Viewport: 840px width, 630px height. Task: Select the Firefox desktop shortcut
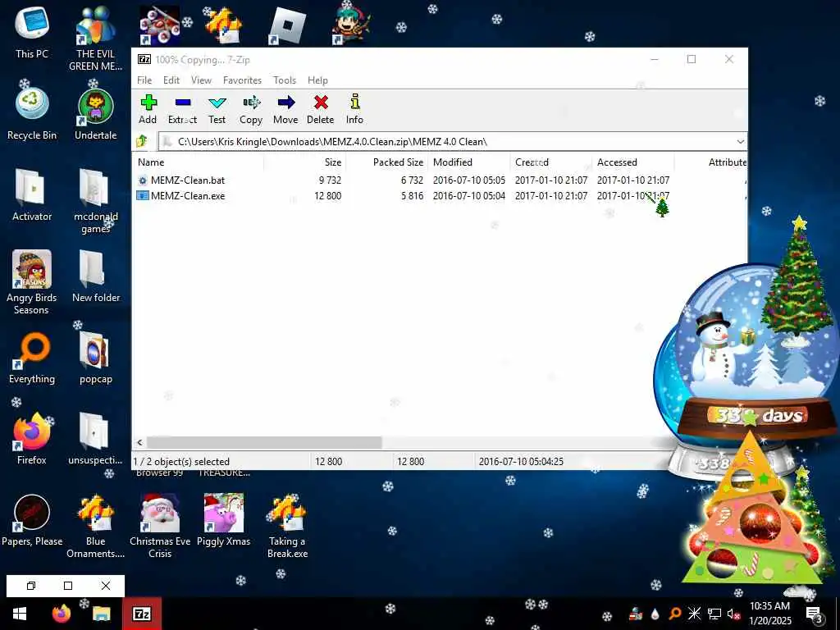(x=32, y=439)
